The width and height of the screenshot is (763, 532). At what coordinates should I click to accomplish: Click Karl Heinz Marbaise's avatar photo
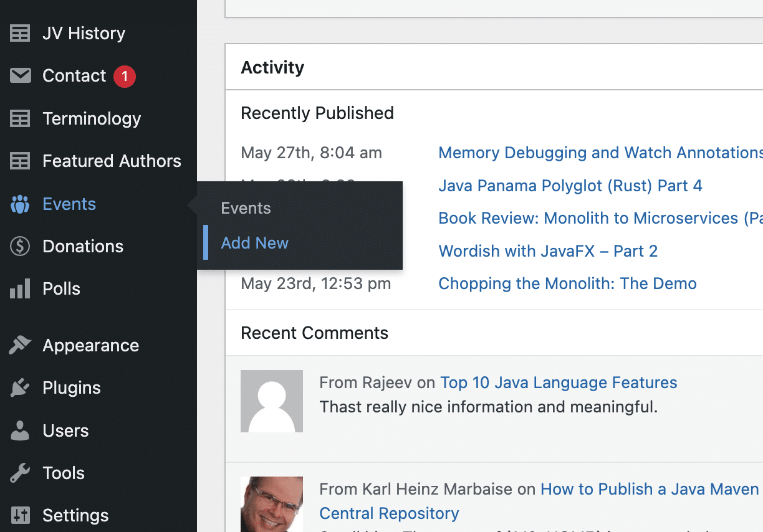[x=271, y=504]
